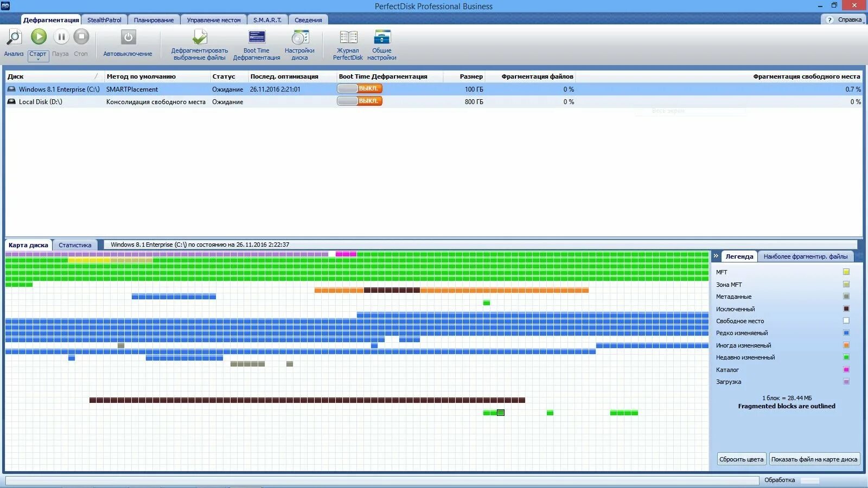Select the Windows 8.1 Enterprise (C:\) drive row
Image resolution: width=868 pixels, height=488 pixels.
(x=434, y=89)
